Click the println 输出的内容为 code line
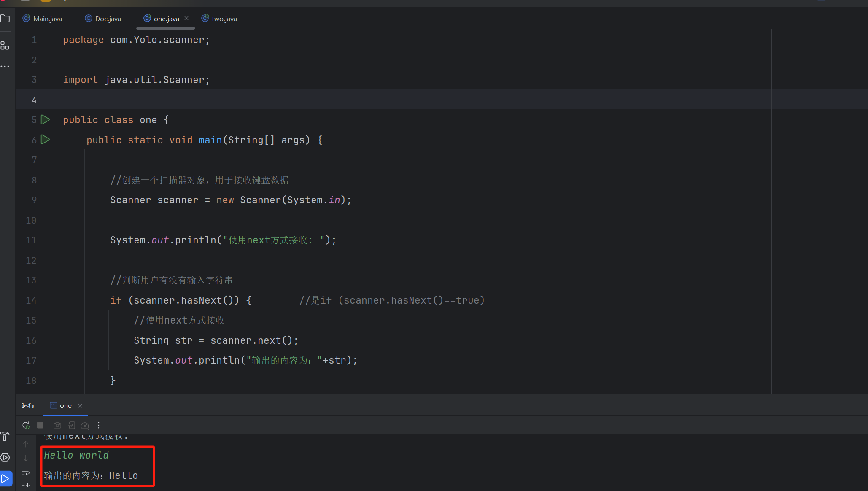Image resolution: width=868 pixels, height=491 pixels. coord(245,360)
